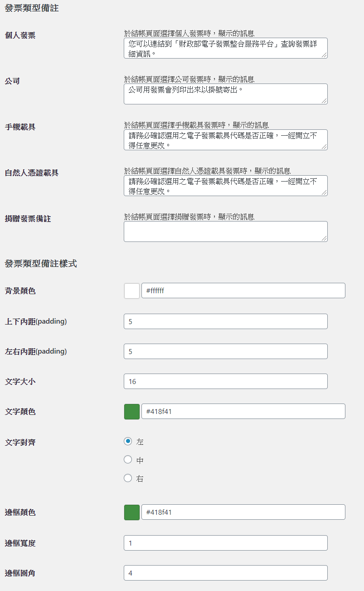Click the 文字大小 input field

point(226,381)
